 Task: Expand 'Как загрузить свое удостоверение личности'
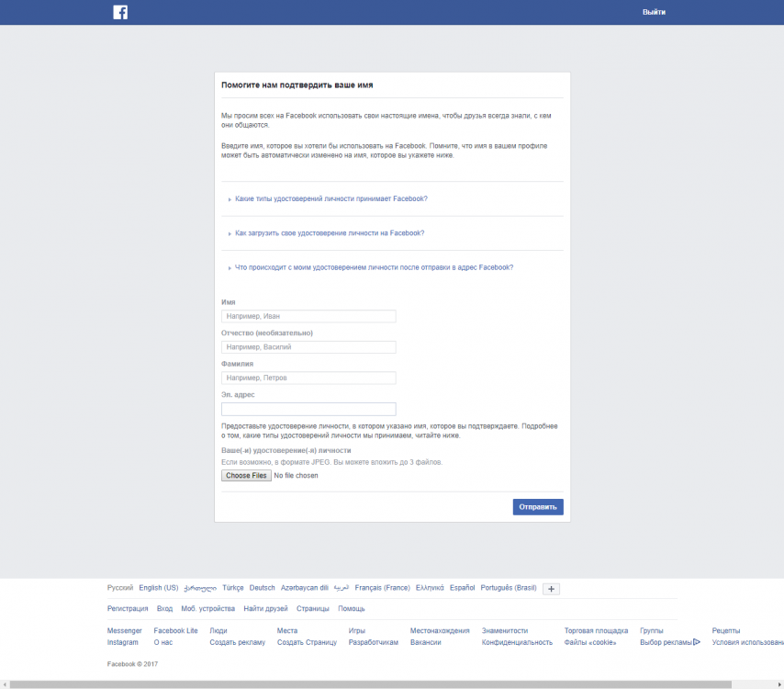point(329,233)
